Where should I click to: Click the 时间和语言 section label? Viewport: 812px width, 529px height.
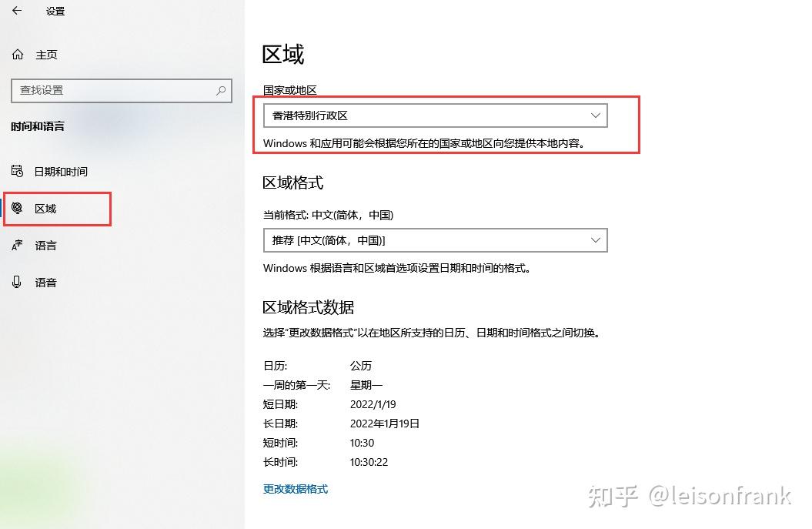(39, 126)
